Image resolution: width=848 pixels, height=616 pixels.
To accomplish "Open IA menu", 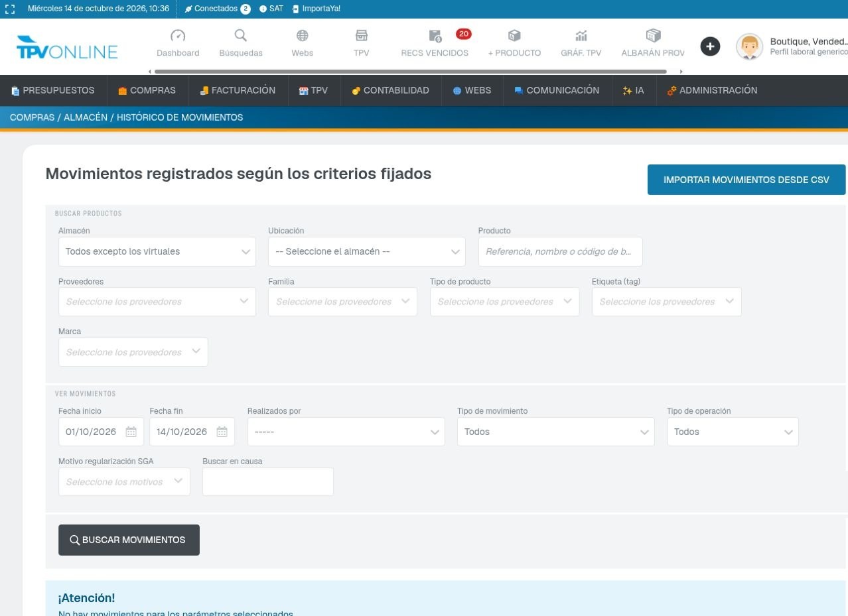I will (634, 90).
